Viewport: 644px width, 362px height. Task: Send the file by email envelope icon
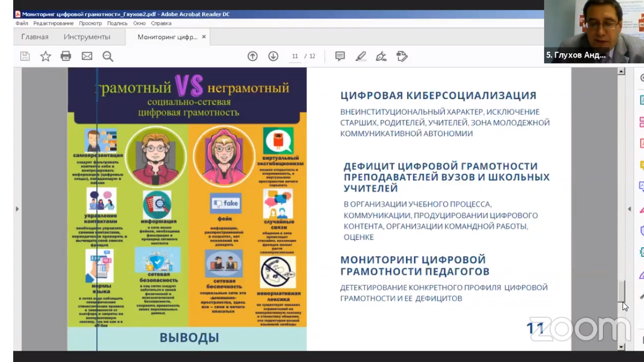(x=87, y=57)
